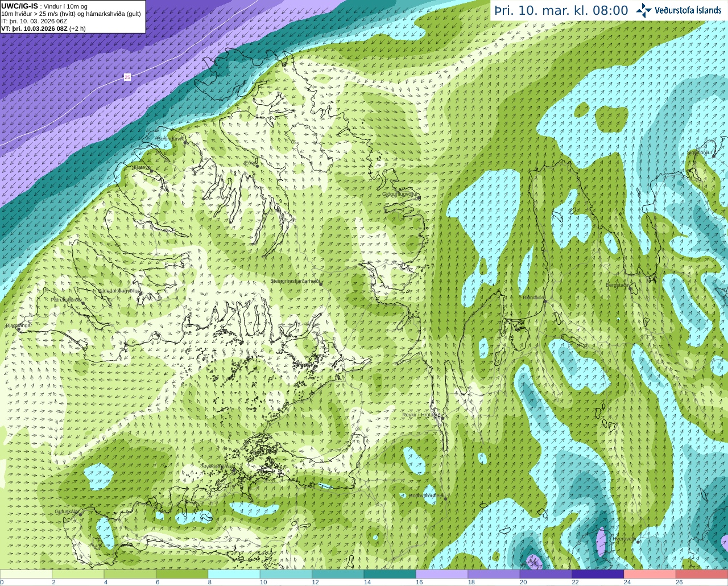
Task: Select the Bolungarvík station marker
Action: click(185, 143)
